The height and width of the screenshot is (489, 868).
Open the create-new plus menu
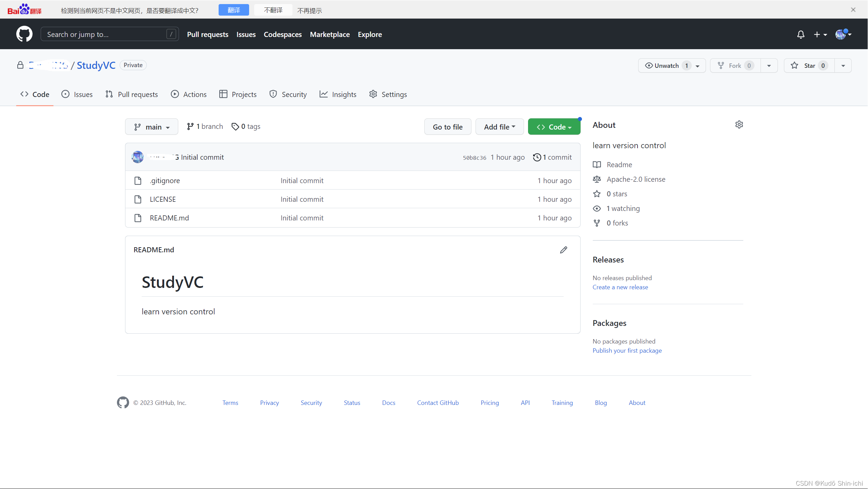coord(820,35)
